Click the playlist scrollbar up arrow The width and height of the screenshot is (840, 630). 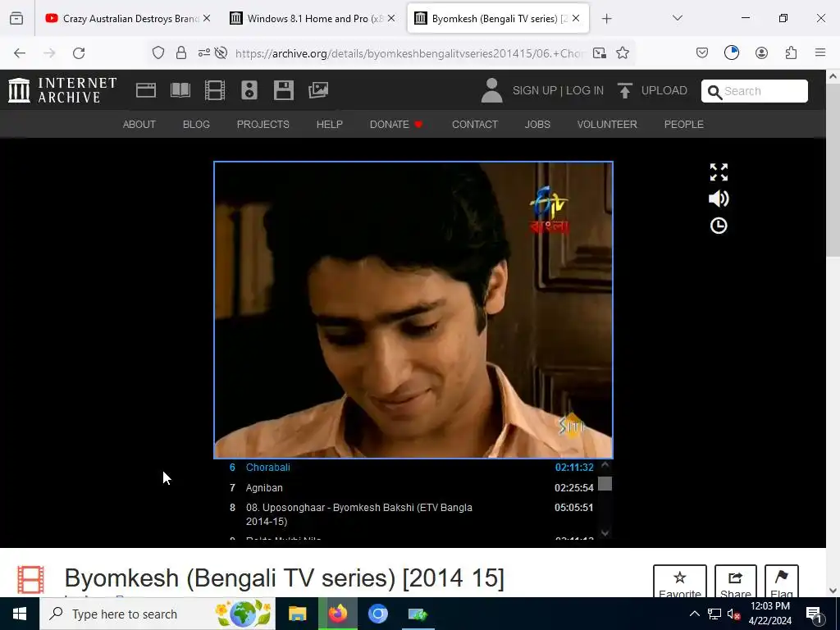[x=605, y=465]
